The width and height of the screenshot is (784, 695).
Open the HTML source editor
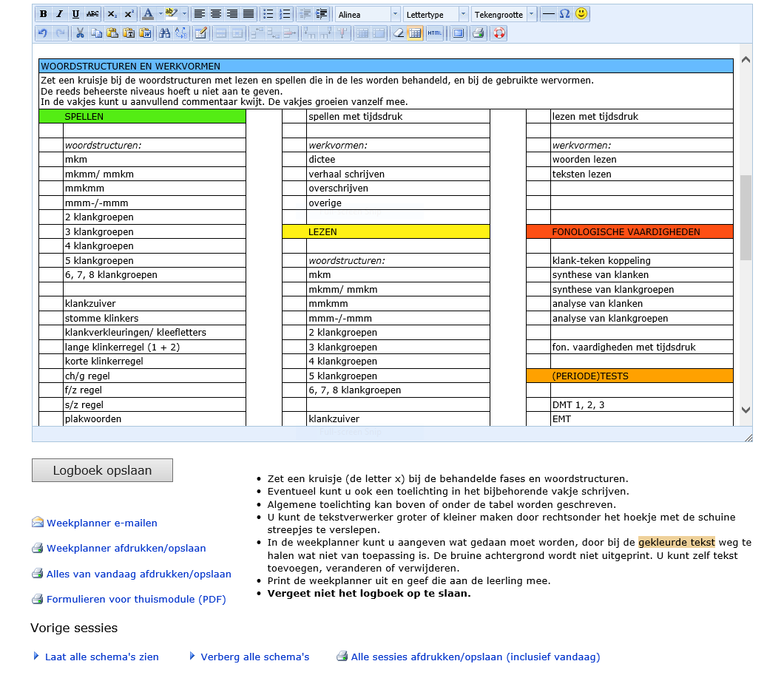435,33
